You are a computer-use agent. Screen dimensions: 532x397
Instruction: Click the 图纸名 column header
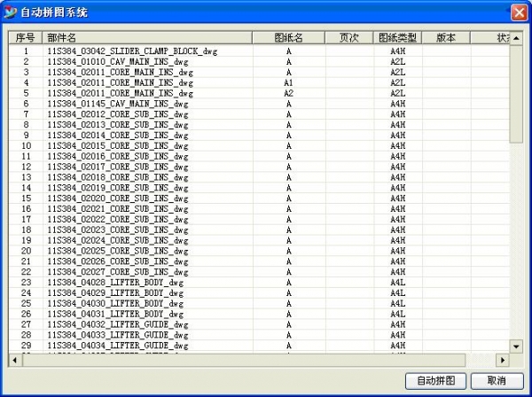pyautogui.click(x=289, y=39)
